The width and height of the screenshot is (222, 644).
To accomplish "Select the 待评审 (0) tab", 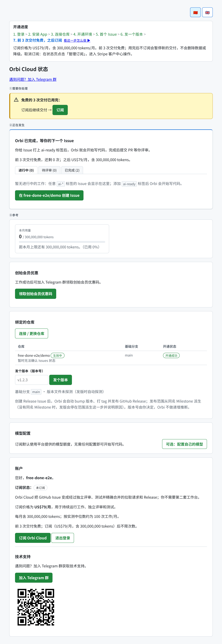I will pos(49,170).
